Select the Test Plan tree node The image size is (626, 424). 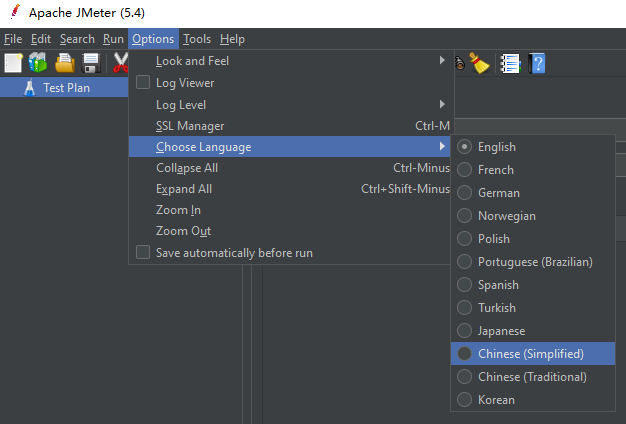pyautogui.click(x=67, y=87)
